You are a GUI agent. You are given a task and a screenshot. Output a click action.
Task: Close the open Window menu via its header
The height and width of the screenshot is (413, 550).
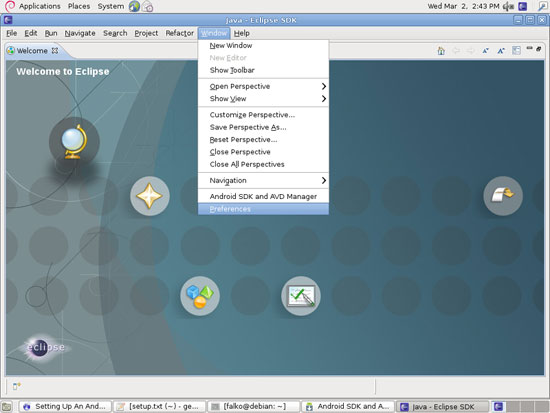(214, 33)
